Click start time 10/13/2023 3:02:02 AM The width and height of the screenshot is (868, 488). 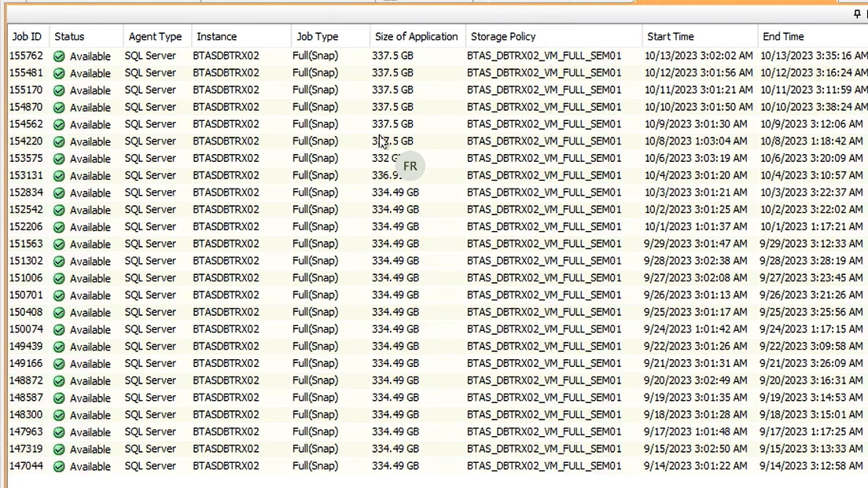click(x=699, y=56)
